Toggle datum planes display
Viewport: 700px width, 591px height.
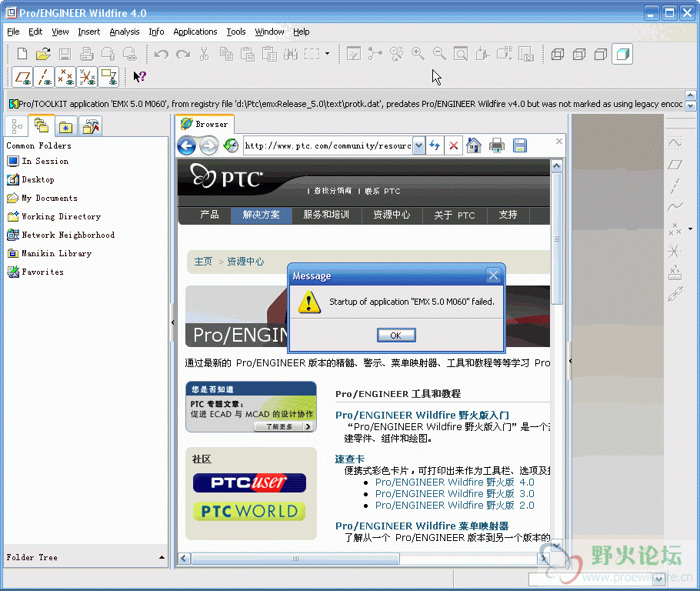click(22, 77)
